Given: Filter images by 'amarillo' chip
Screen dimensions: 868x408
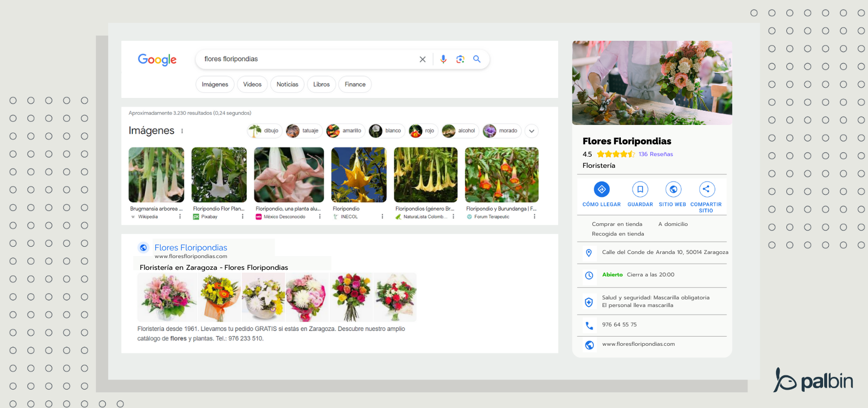Looking at the screenshot, I should point(345,131).
